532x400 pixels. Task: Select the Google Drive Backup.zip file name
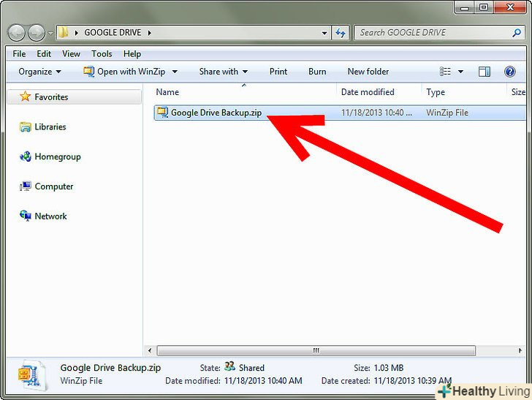(216, 113)
